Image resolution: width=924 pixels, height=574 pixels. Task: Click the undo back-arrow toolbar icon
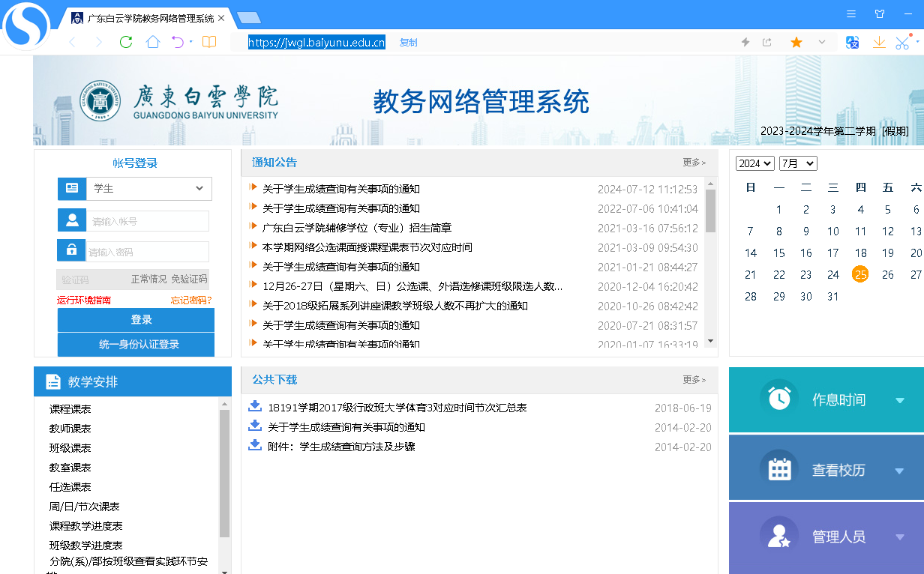click(177, 42)
